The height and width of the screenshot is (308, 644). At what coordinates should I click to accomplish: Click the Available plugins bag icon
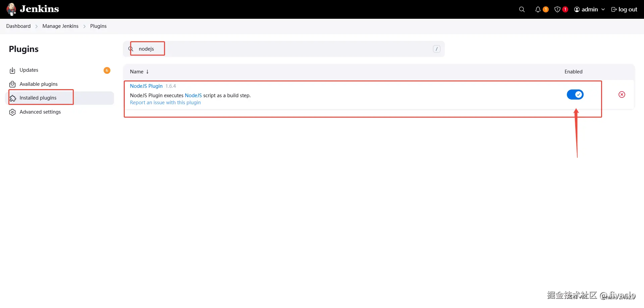coord(12,84)
